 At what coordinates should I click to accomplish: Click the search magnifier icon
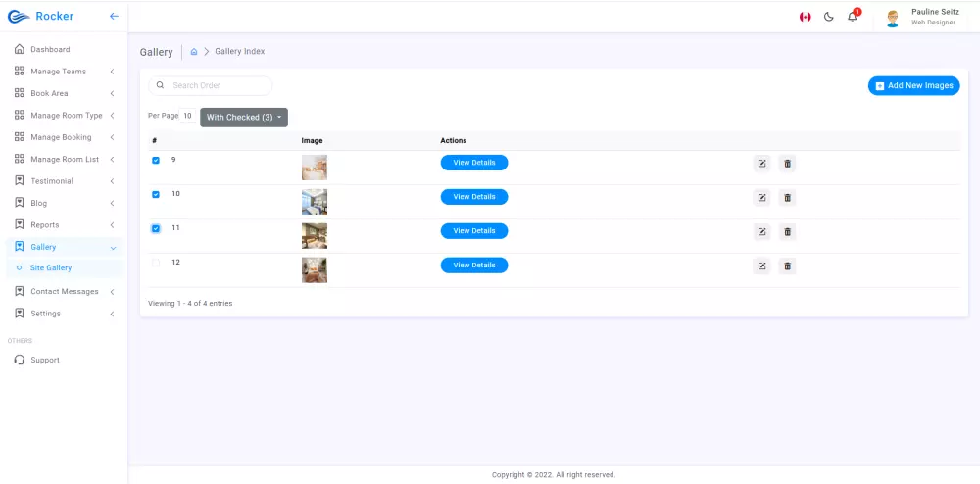click(x=160, y=85)
